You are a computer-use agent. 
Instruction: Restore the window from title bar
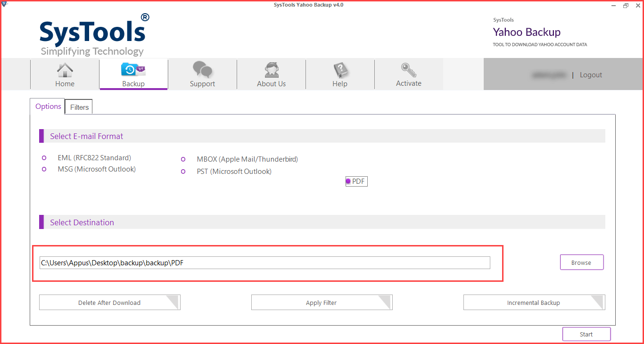626,5
